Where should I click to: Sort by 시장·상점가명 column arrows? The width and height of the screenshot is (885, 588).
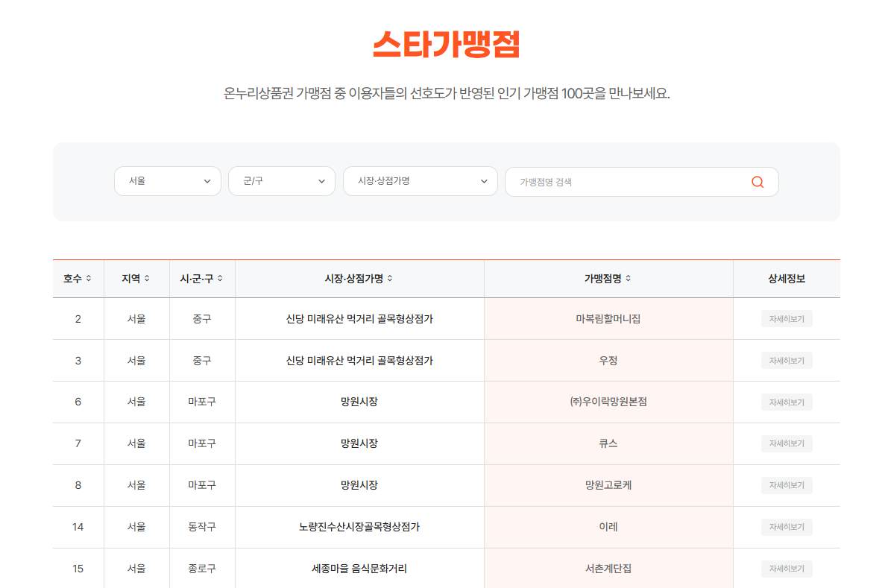pyautogui.click(x=390, y=278)
